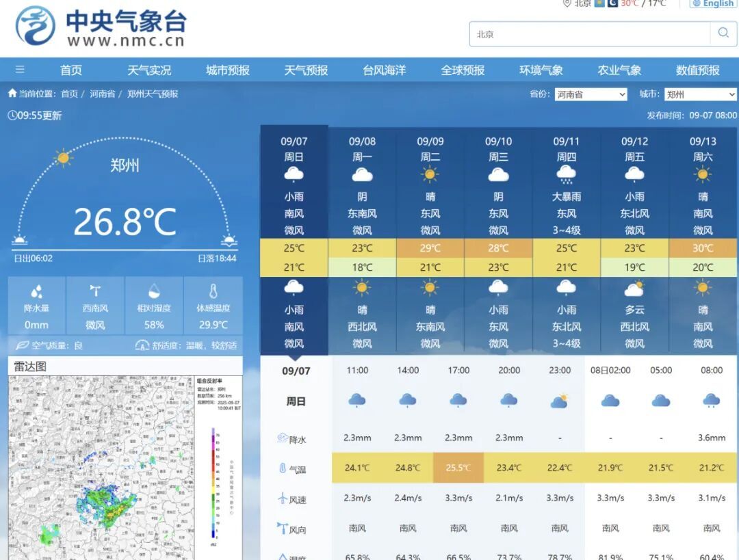Click the location pin icon near 北京
739x560 pixels.
point(567,3)
